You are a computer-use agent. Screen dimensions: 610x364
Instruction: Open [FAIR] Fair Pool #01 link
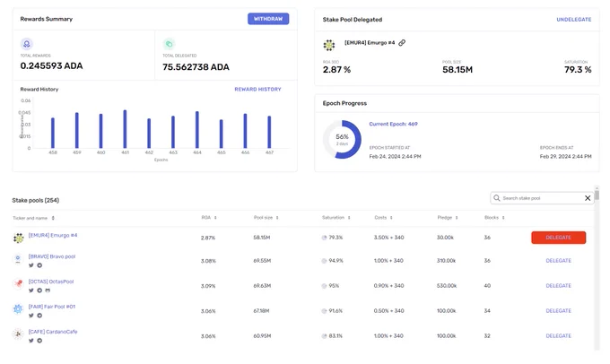[x=52, y=307]
